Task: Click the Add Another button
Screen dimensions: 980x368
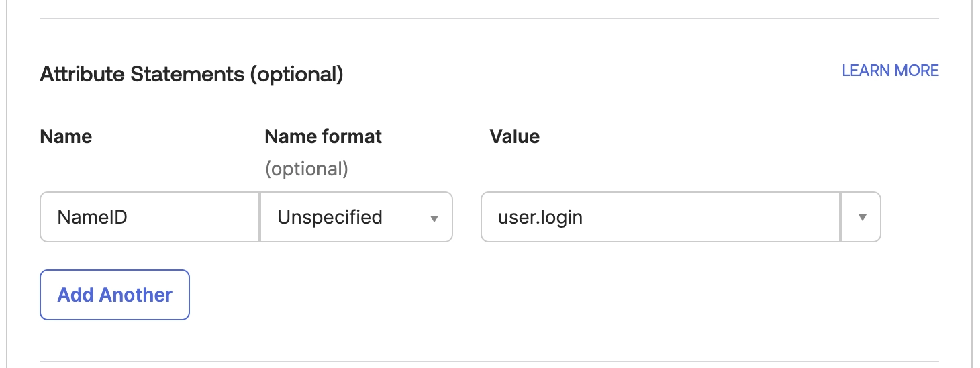Action: click(x=115, y=295)
